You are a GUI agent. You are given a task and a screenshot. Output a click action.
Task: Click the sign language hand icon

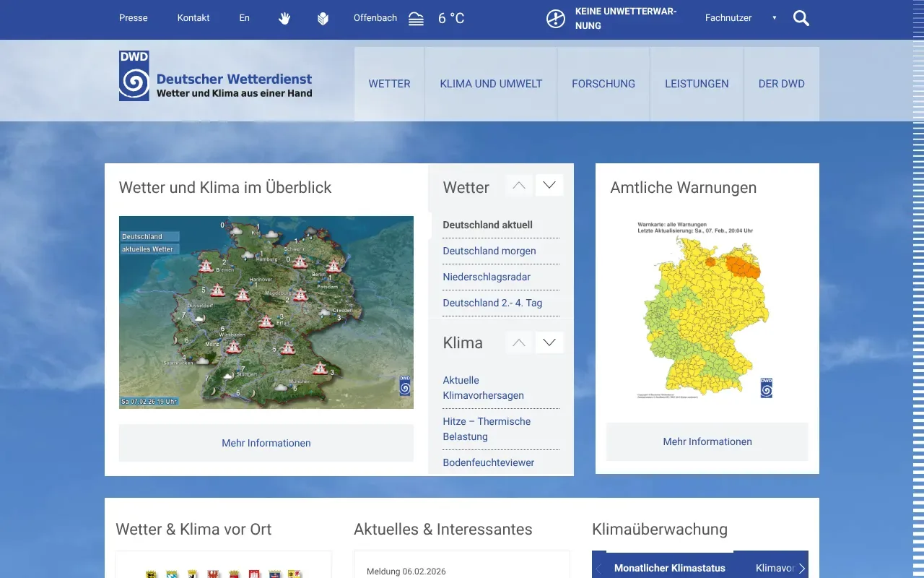[284, 18]
